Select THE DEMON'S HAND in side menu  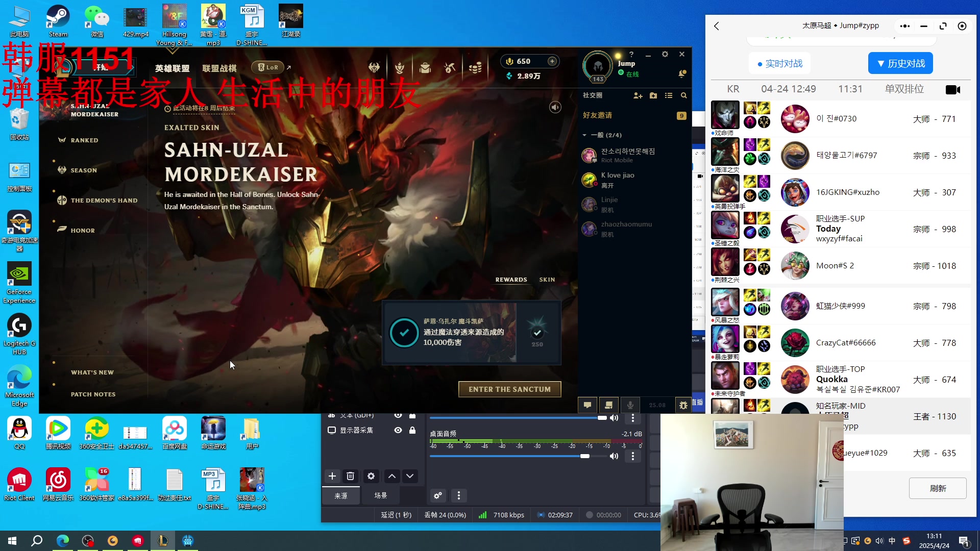coord(104,201)
